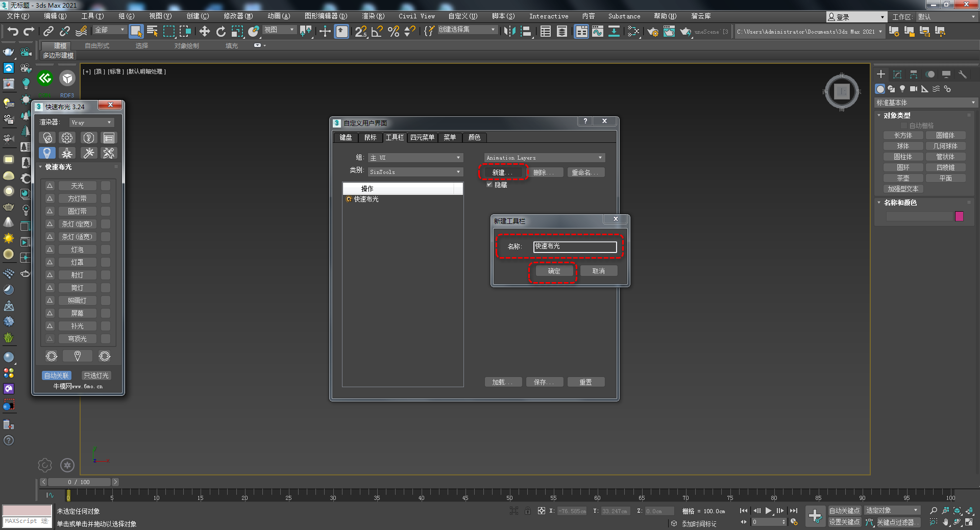Click the pink object color swatch
Image resolution: width=980 pixels, height=530 pixels.
pos(959,216)
